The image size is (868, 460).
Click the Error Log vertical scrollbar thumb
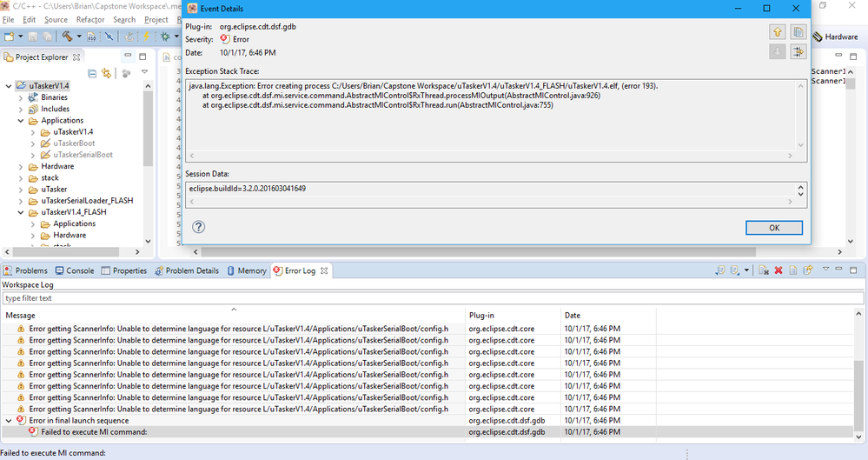[858, 395]
